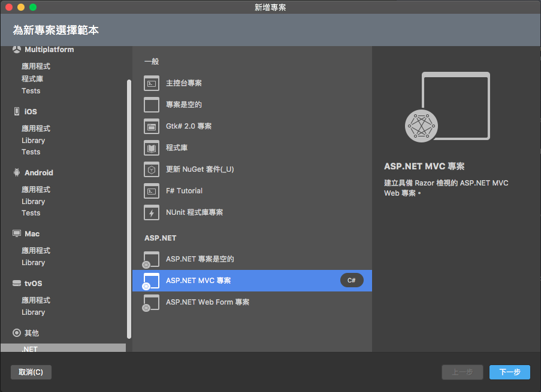
Task: Choose the ASP.NET Web Form 專案 label
Action: click(208, 302)
